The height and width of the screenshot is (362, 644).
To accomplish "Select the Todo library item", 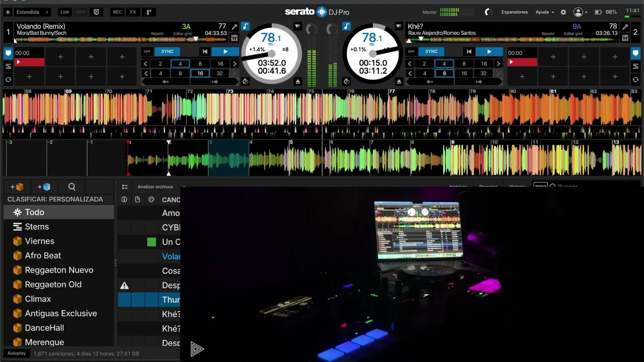I will [x=59, y=212].
